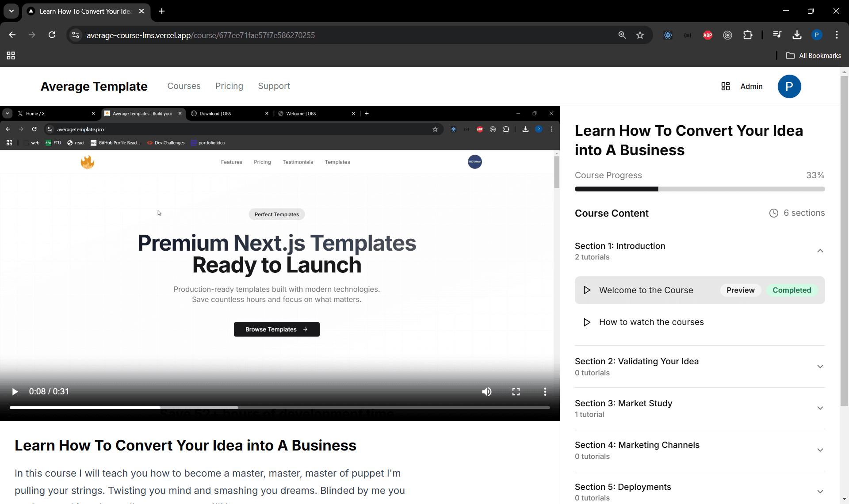Play the course video
Image resolution: width=849 pixels, height=504 pixels.
pos(15,391)
